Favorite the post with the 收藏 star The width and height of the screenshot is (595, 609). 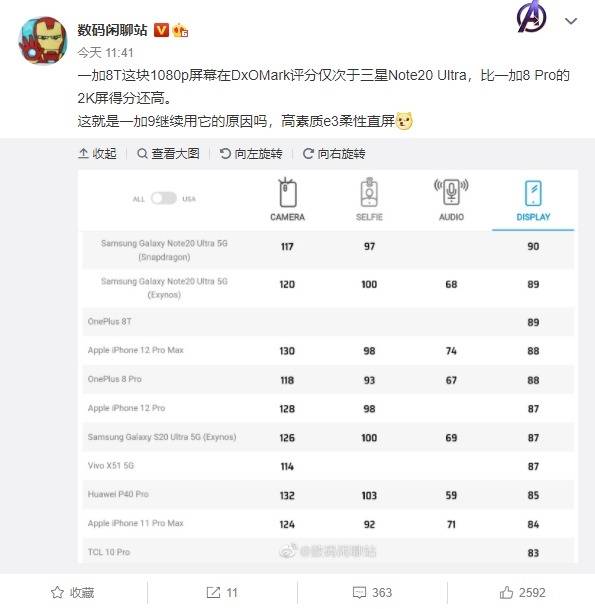click(73, 592)
